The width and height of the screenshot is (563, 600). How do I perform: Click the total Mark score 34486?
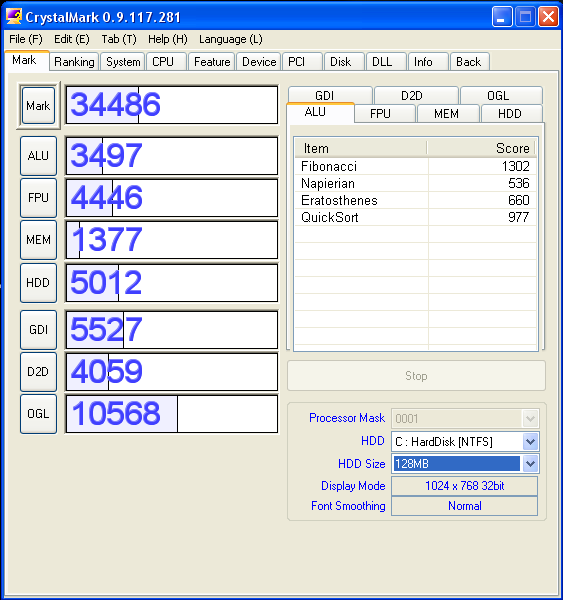point(172,105)
